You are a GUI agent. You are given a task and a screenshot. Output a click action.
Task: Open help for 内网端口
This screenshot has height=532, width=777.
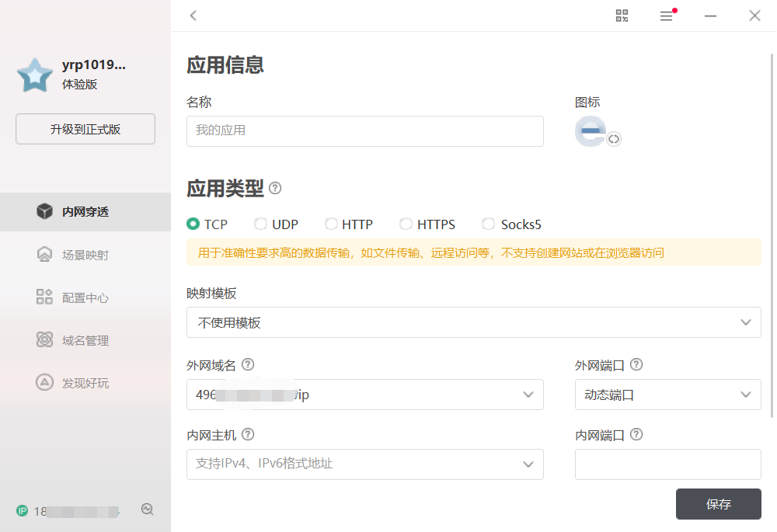click(636, 435)
